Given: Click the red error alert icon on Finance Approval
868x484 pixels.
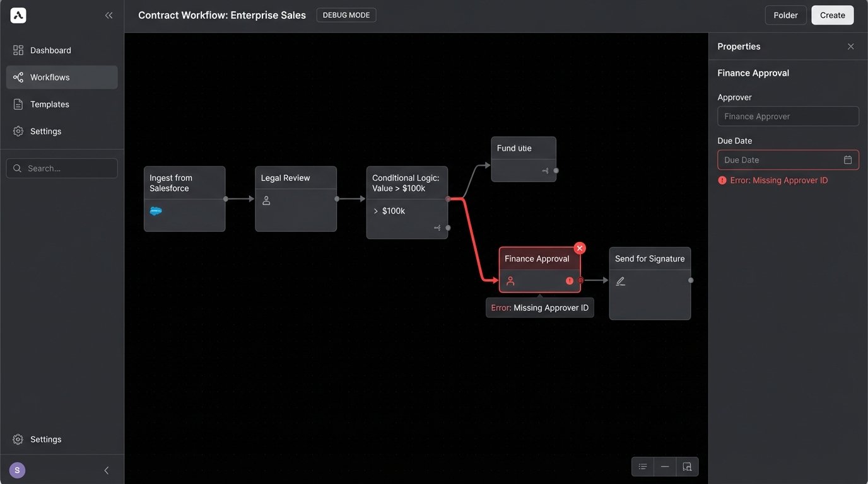Looking at the screenshot, I should 570,280.
